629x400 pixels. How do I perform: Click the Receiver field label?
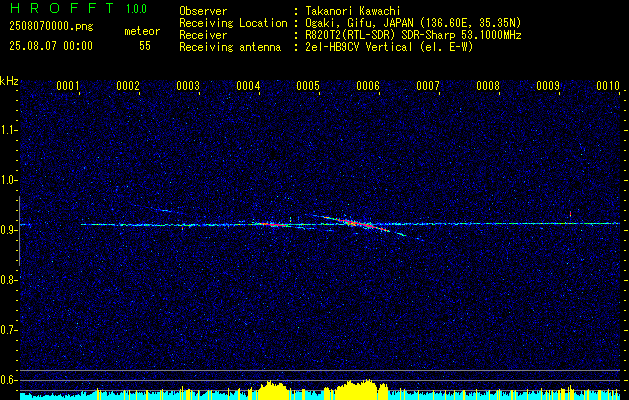[x=203, y=35]
